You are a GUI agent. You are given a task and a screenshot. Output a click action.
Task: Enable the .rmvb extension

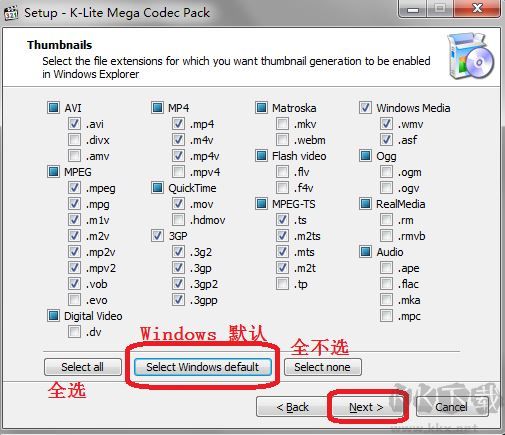pyautogui.click(x=386, y=236)
